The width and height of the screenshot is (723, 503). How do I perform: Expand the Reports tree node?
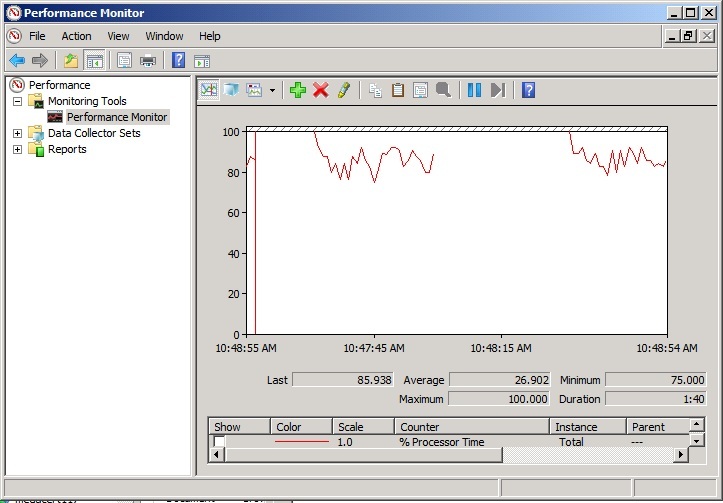tap(17, 149)
